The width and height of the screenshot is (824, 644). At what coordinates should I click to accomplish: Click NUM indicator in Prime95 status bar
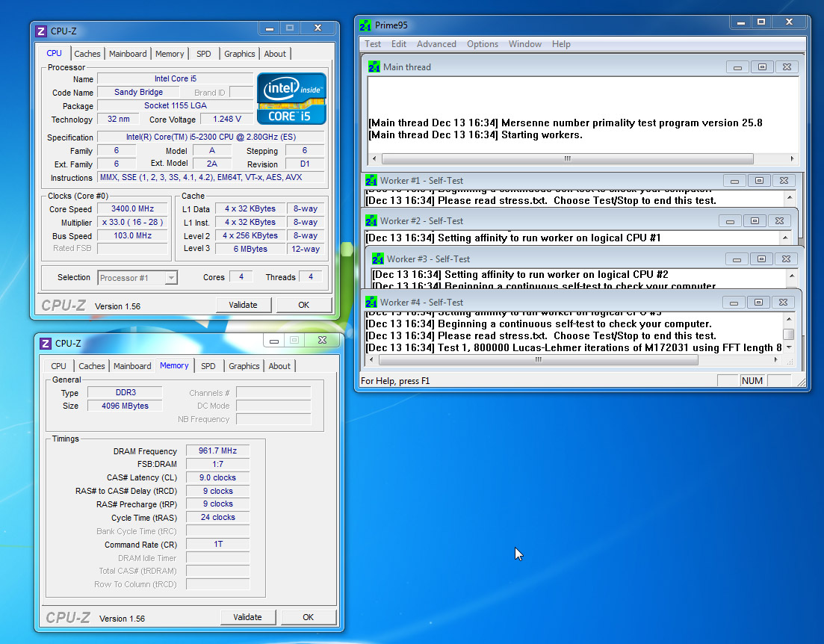[752, 380]
